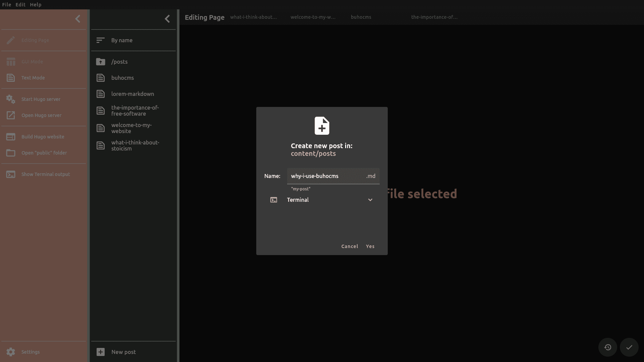This screenshot has width=644, height=362.
Task: Click the New post label
Action: (124, 352)
